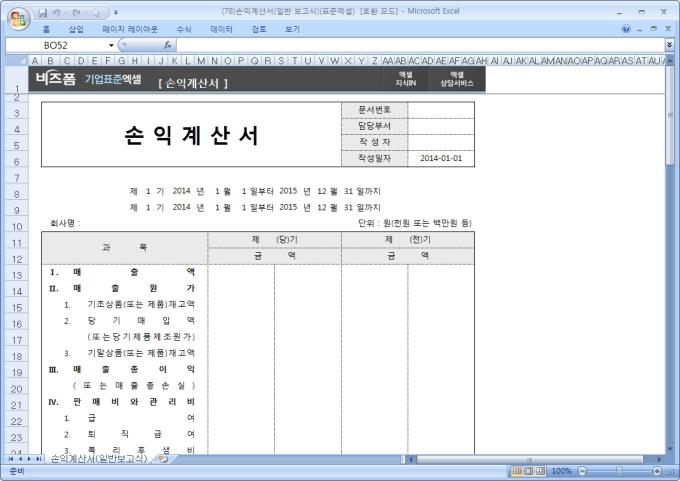Select column header A

pyautogui.click(x=35, y=61)
